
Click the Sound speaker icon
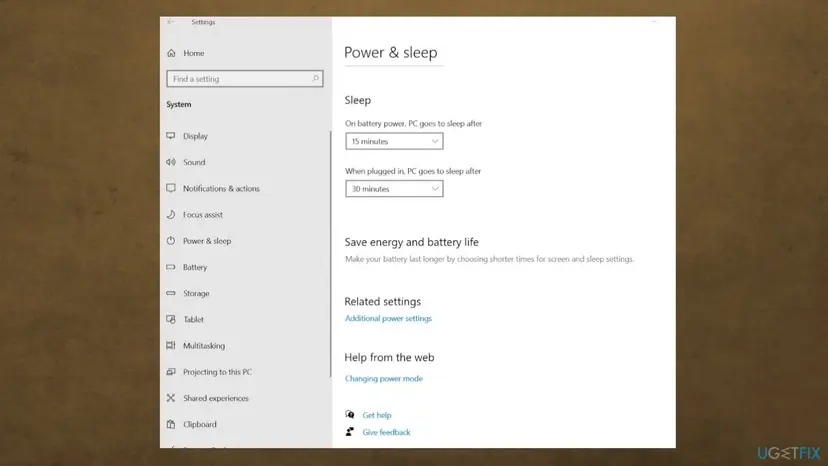(171, 162)
